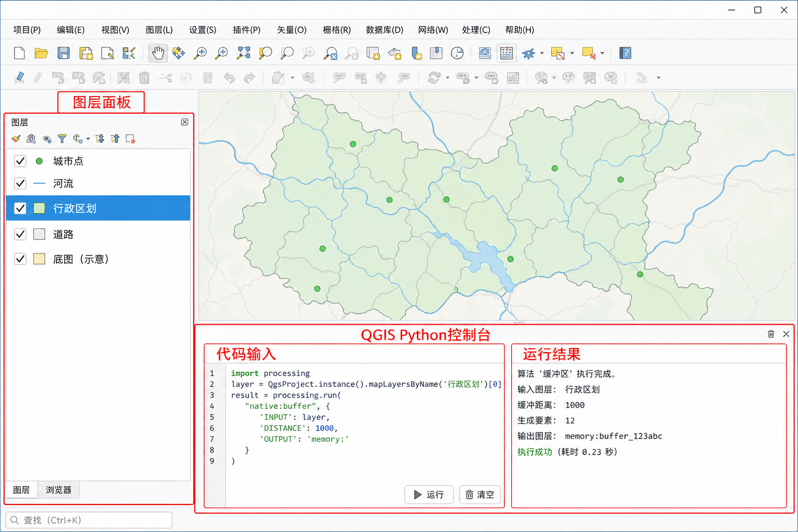This screenshot has height=532, width=798.
Task: Open 项目(P) menu
Action: [27, 30]
